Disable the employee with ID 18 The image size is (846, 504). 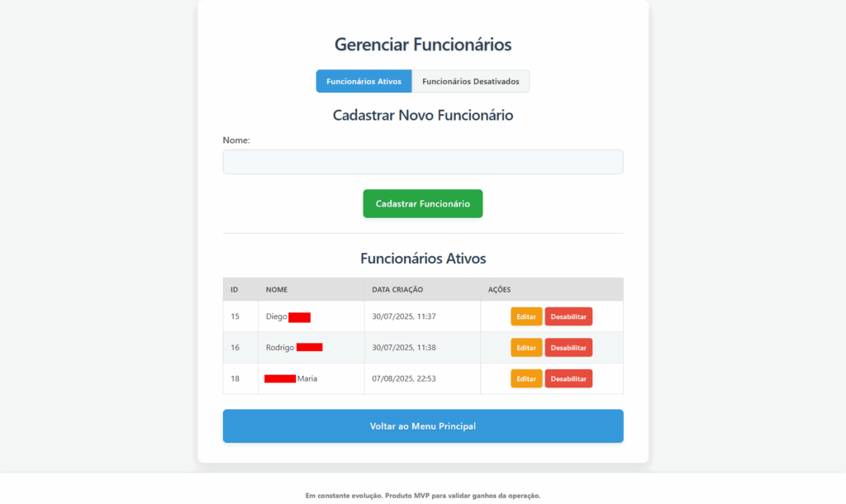(x=568, y=378)
